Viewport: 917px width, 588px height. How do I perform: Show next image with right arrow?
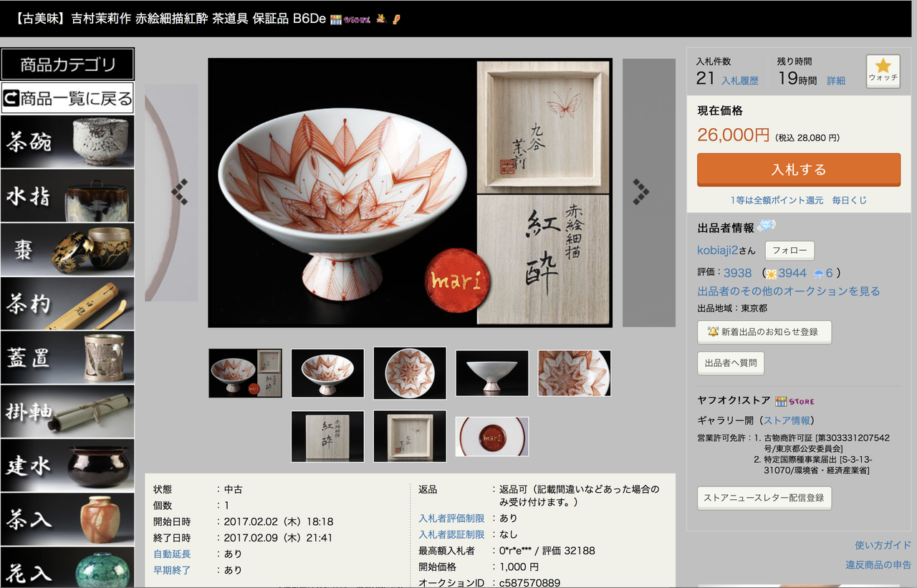tap(648, 193)
